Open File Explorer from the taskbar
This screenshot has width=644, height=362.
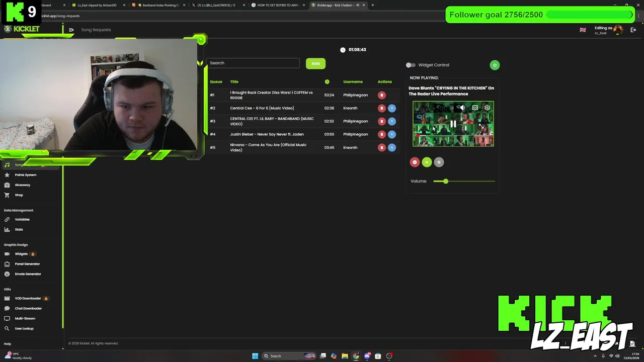pyautogui.click(x=345, y=356)
